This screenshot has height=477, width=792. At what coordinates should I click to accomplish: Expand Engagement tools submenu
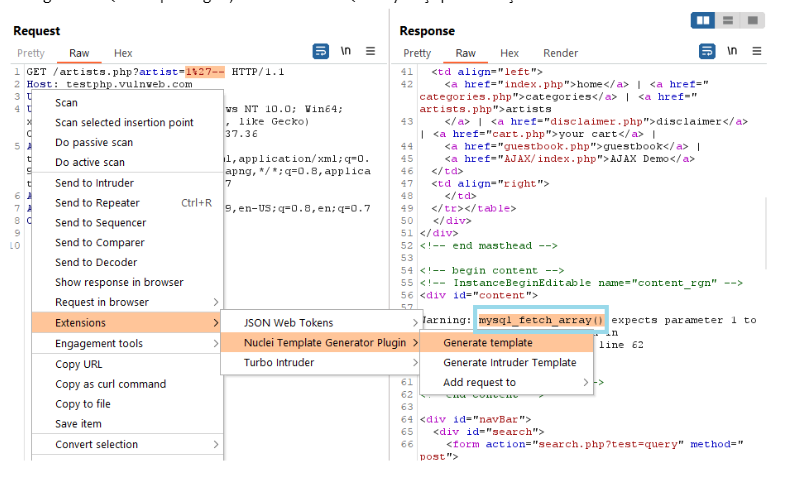[127, 344]
